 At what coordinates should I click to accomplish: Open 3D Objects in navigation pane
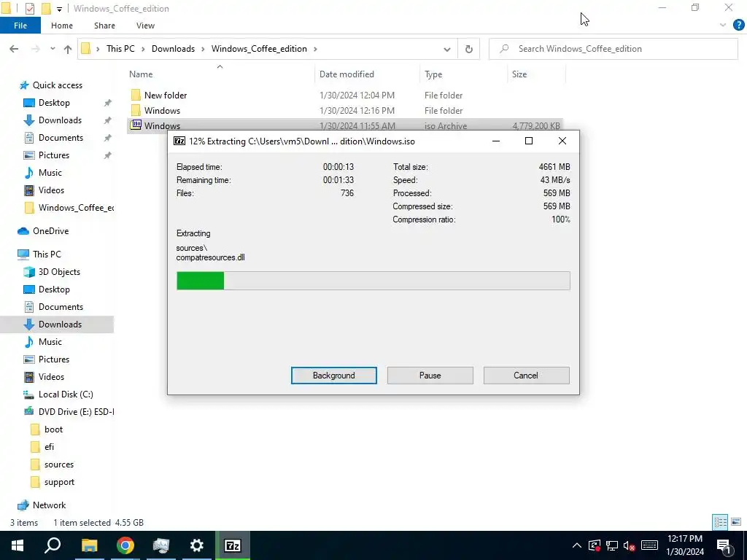pyautogui.click(x=59, y=272)
